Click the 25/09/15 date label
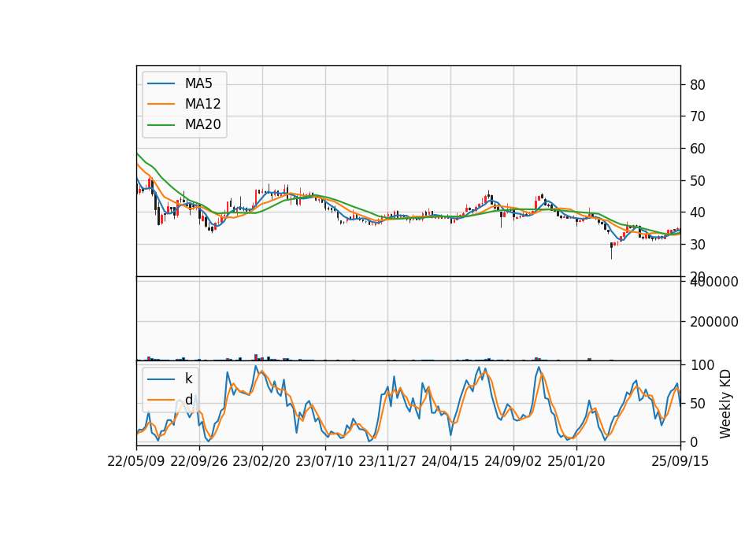Image resolution: width=756 pixels, height=543 pixels. (680, 461)
